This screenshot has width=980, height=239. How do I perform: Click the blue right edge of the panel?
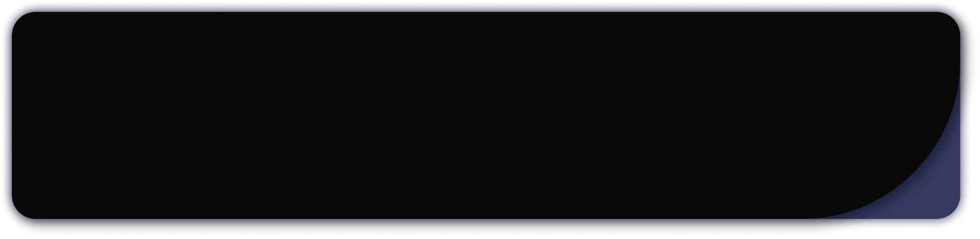tap(966, 106)
